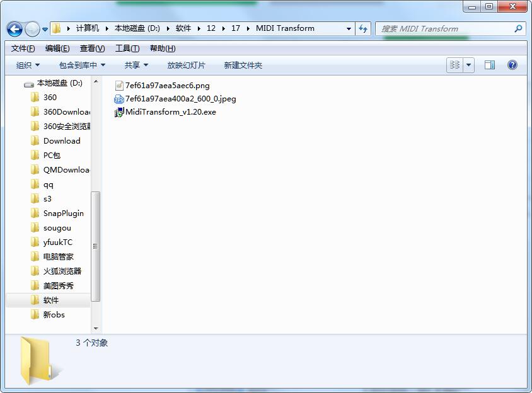The width and height of the screenshot is (532, 393).
Task: Select the file 7ef61a97aea5aec6.png
Action: pyautogui.click(x=167, y=86)
